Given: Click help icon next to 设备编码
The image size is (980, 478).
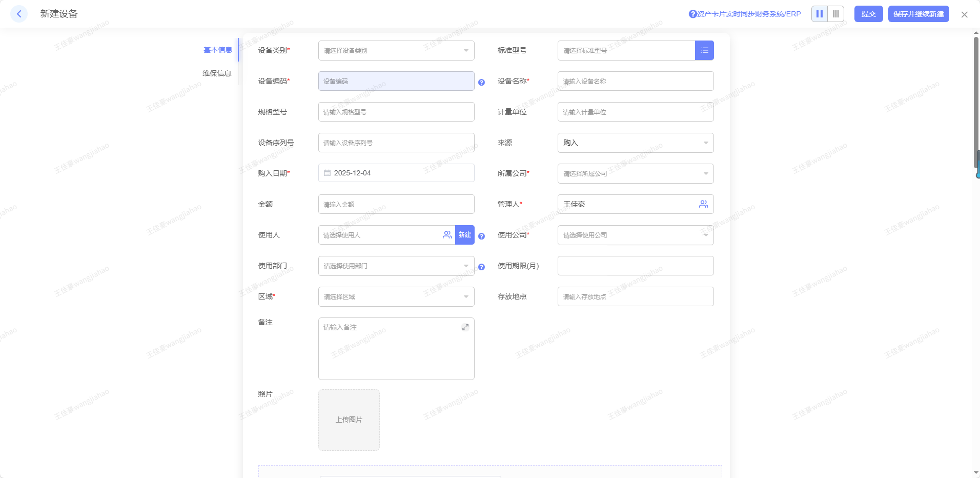Looking at the screenshot, I should (481, 82).
